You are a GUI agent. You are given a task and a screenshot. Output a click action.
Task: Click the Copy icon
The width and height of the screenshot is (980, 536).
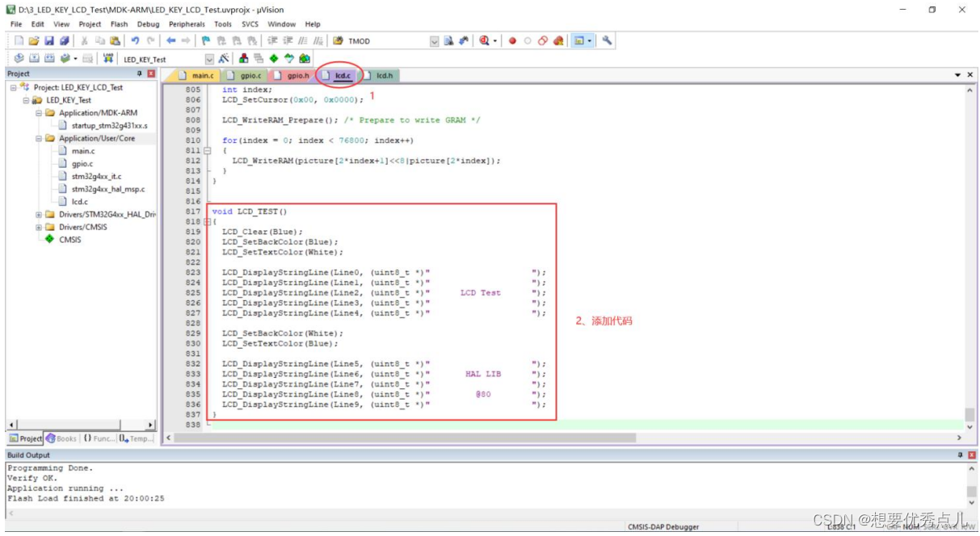pyautogui.click(x=99, y=40)
